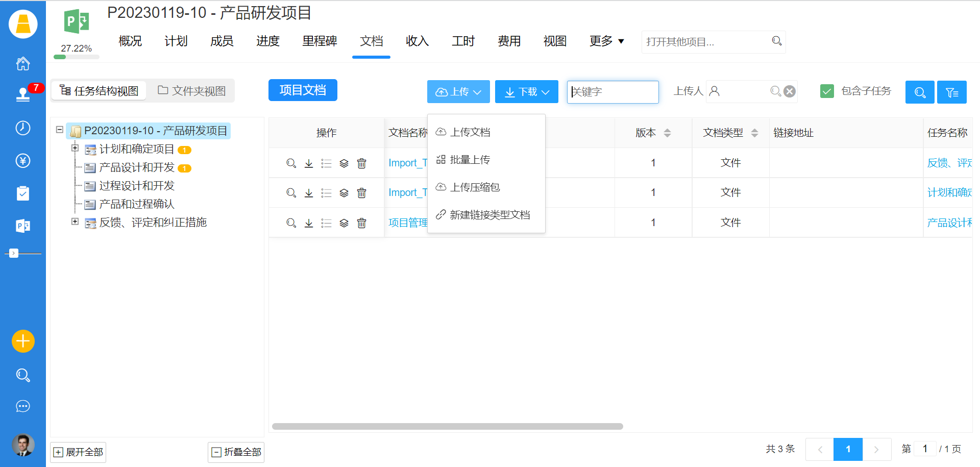The width and height of the screenshot is (980, 467).
Task: Open the approvals icon with 7 badge
Action: pyautogui.click(x=23, y=94)
